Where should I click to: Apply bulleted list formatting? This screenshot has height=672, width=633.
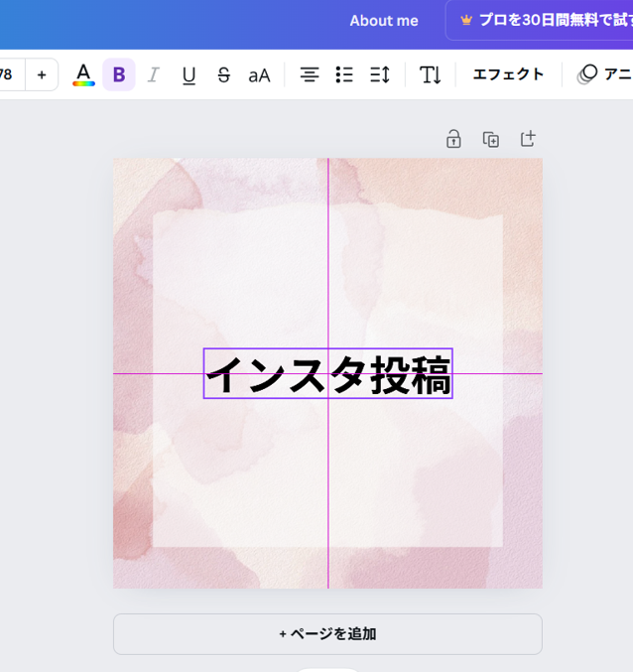point(344,74)
